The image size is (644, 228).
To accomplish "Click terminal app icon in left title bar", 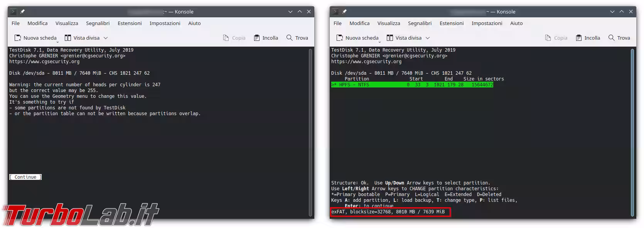I will (x=13, y=12).
